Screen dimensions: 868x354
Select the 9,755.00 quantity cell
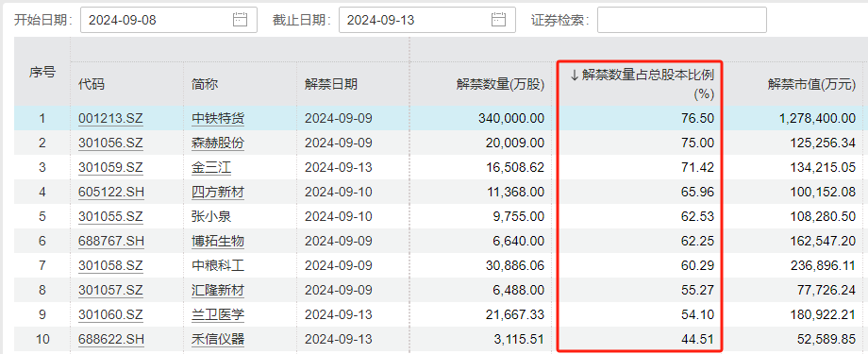519,216
